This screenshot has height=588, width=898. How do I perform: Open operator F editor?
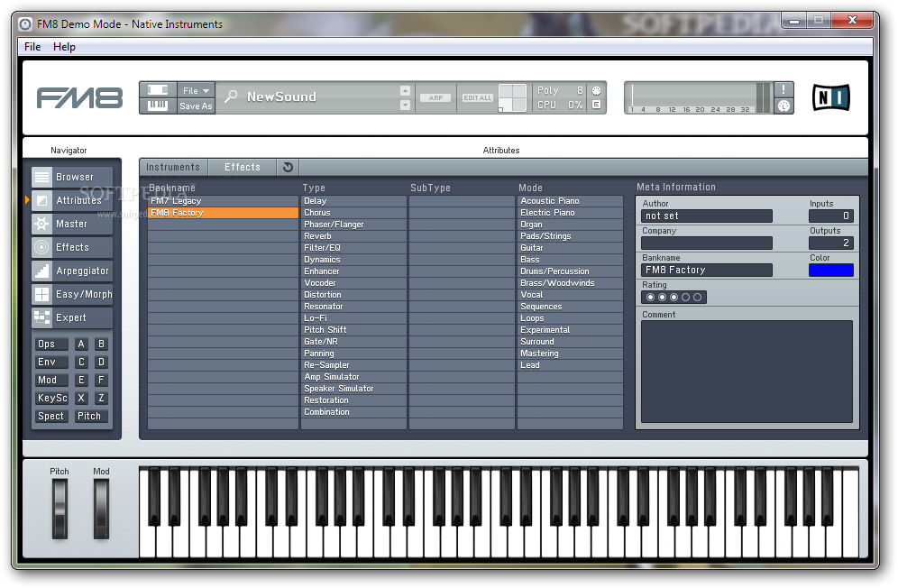point(101,380)
